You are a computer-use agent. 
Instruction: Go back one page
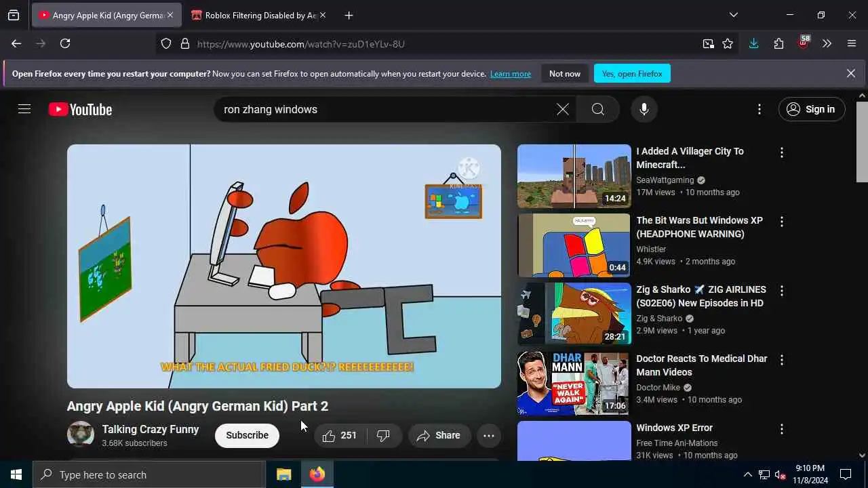tap(16, 43)
